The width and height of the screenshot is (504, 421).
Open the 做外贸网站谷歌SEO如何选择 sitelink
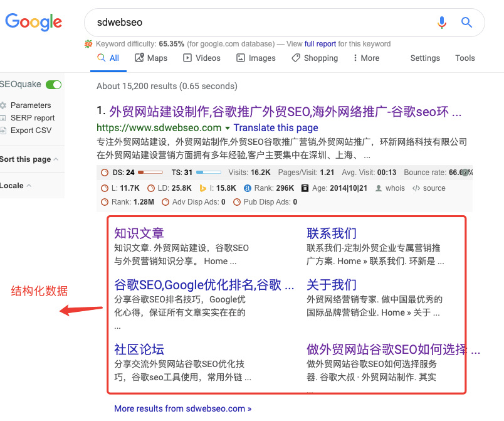click(x=393, y=349)
